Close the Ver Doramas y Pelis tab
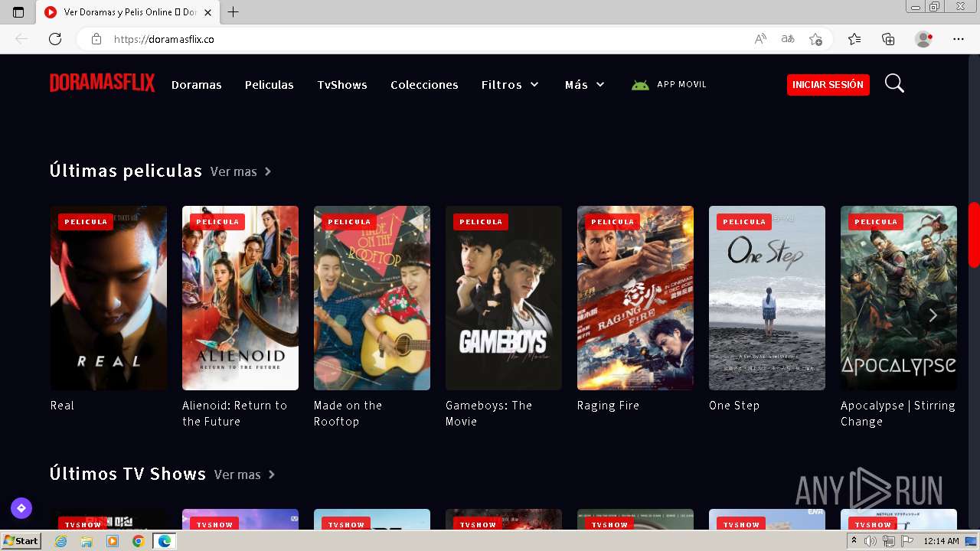This screenshot has width=980, height=551. tap(207, 12)
